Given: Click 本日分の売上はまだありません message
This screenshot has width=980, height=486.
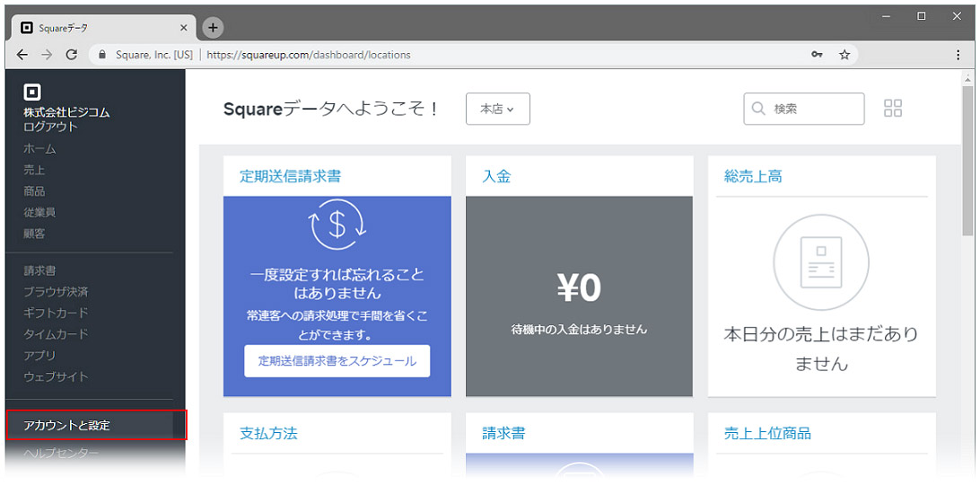Looking at the screenshot, I should point(821,349).
